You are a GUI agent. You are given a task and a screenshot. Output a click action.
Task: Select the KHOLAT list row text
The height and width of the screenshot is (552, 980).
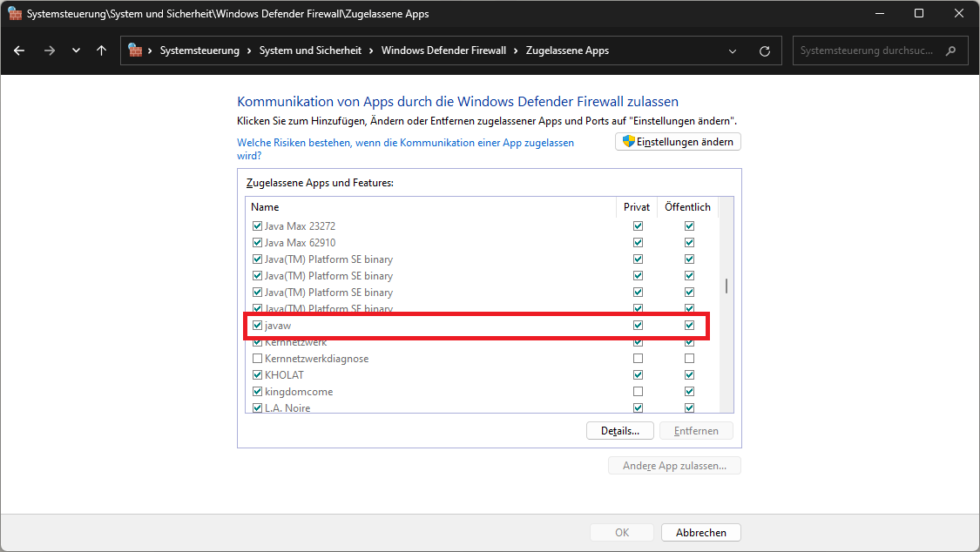[x=284, y=375]
